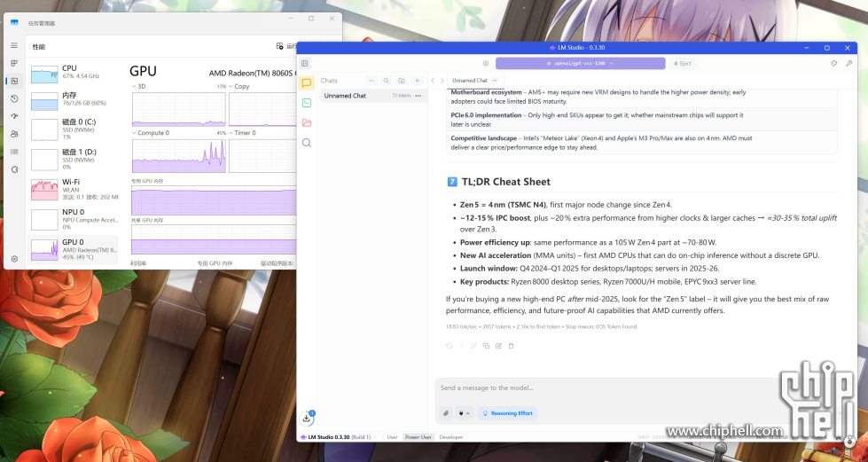
Task: Open the downloads icon with badge
Action: coord(307,418)
